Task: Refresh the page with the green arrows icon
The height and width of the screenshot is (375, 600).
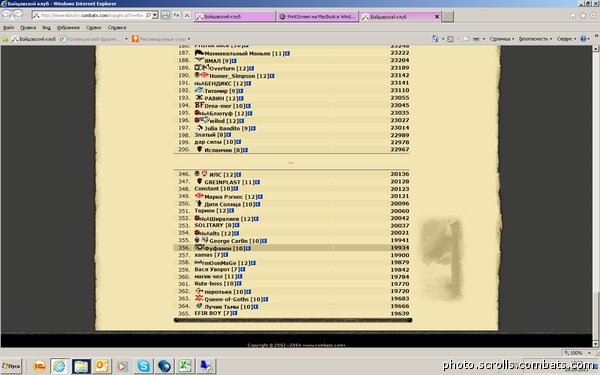Action: point(176,15)
